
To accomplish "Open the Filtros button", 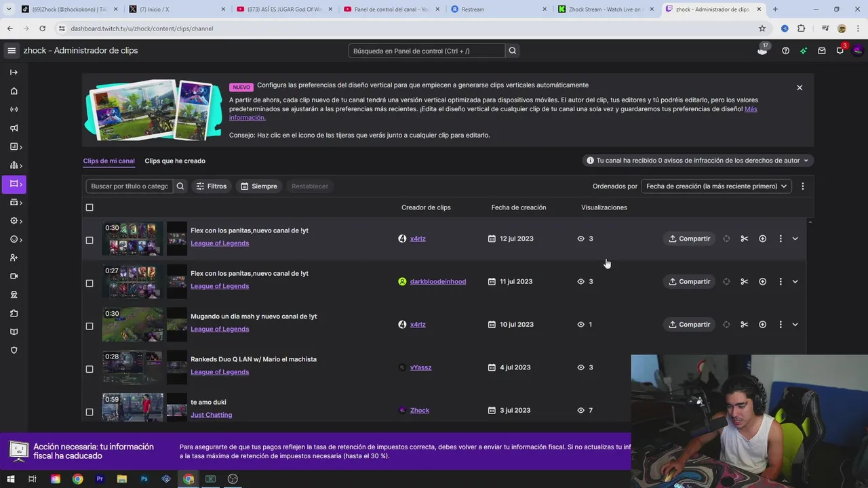I will pyautogui.click(x=211, y=186).
